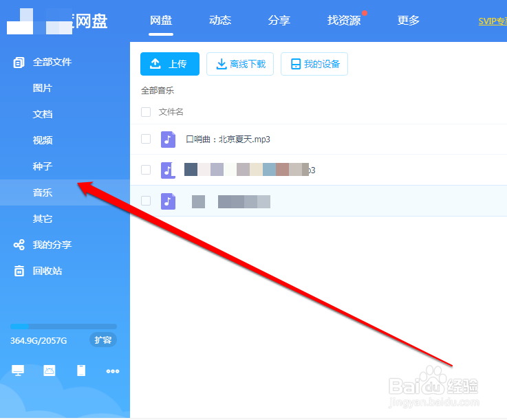Select 视频 category in sidebar
The height and width of the screenshot is (420, 507).
[43, 140]
